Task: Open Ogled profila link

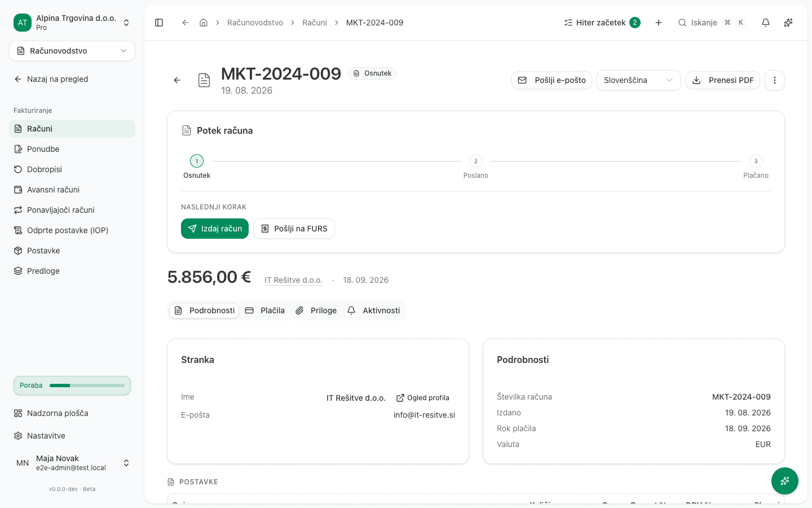Action: [x=423, y=398]
